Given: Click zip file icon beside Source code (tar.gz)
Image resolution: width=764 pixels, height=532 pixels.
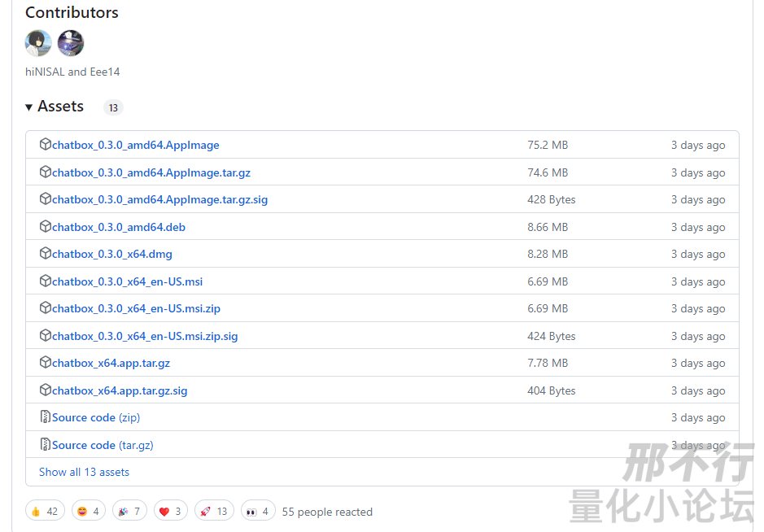Looking at the screenshot, I should tap(46, 445).
